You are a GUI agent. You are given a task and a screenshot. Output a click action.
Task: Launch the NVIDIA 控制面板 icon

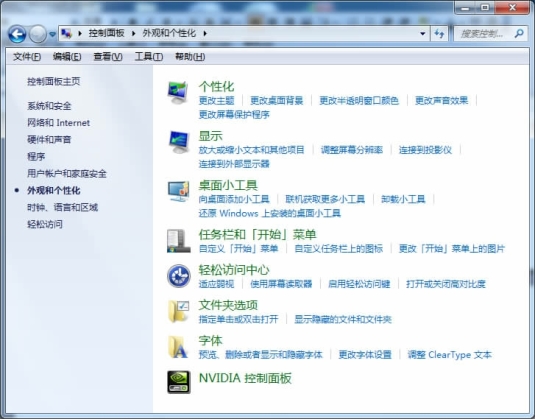(178, 382)
